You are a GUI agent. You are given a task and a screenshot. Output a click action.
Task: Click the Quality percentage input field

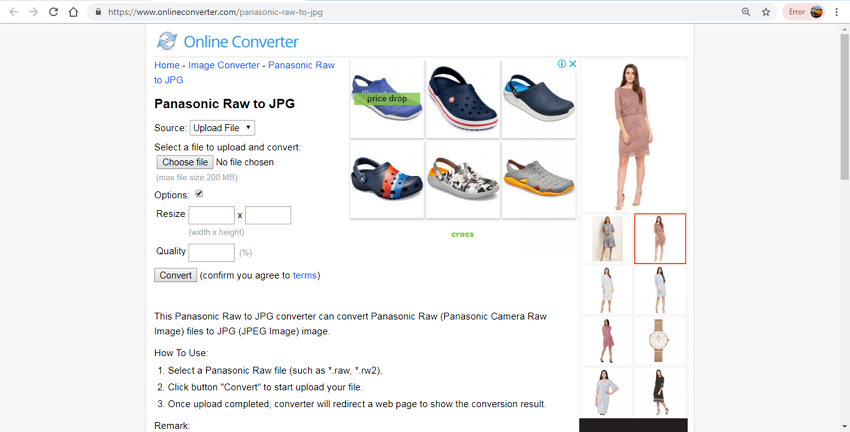(211, 253)
